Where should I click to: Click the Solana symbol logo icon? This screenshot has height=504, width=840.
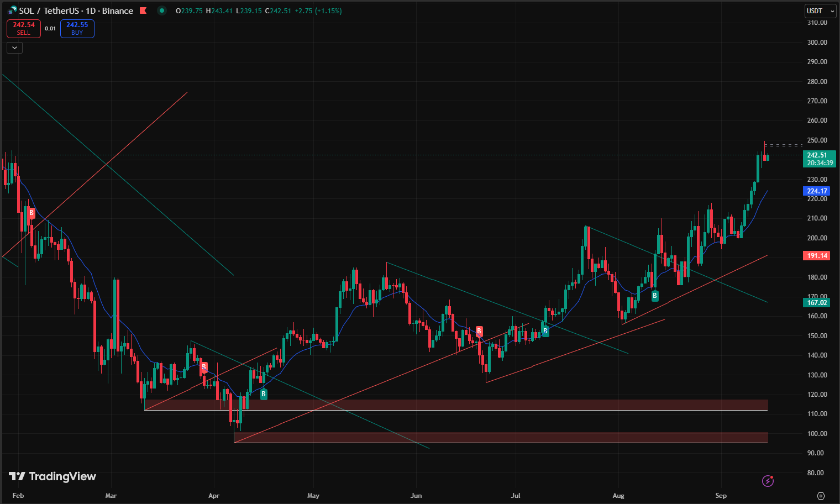[12, 11]
